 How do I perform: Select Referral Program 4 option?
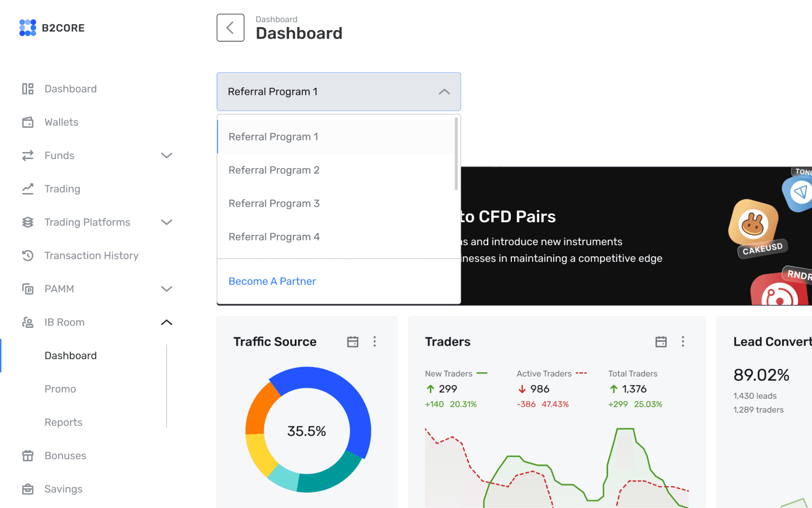tap(336, 237)
